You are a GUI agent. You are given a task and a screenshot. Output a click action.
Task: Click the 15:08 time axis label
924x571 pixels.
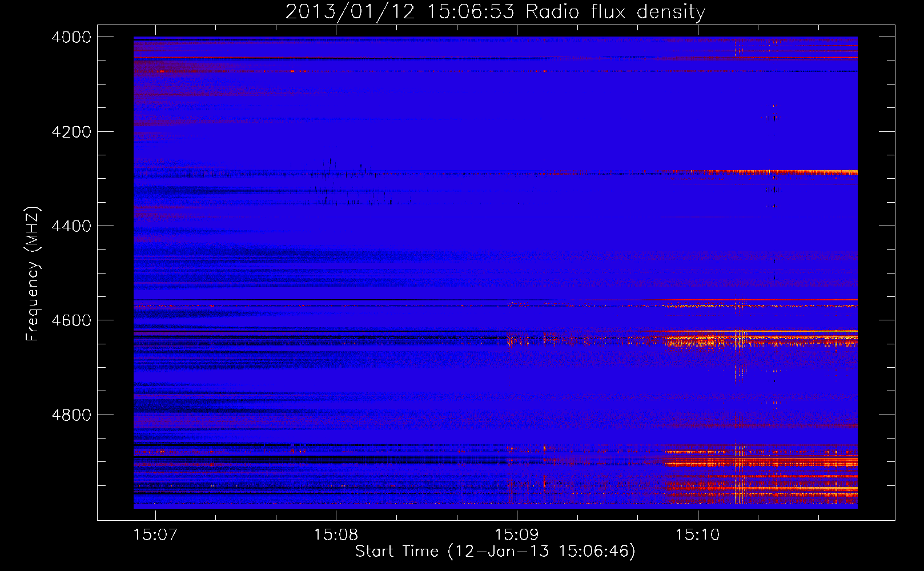tap(336, 534)
